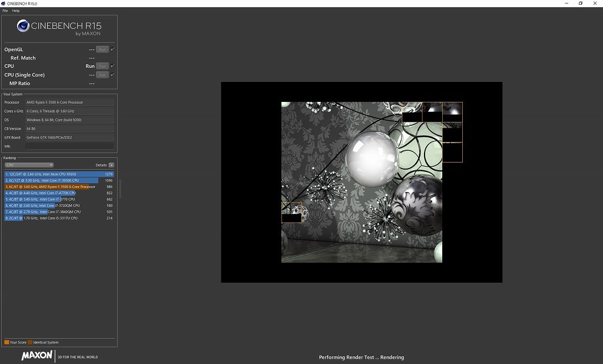Uncheck the CPU (Single Core) checkbox
This screenshot has height=364, width=603.
tap(112, 75)
